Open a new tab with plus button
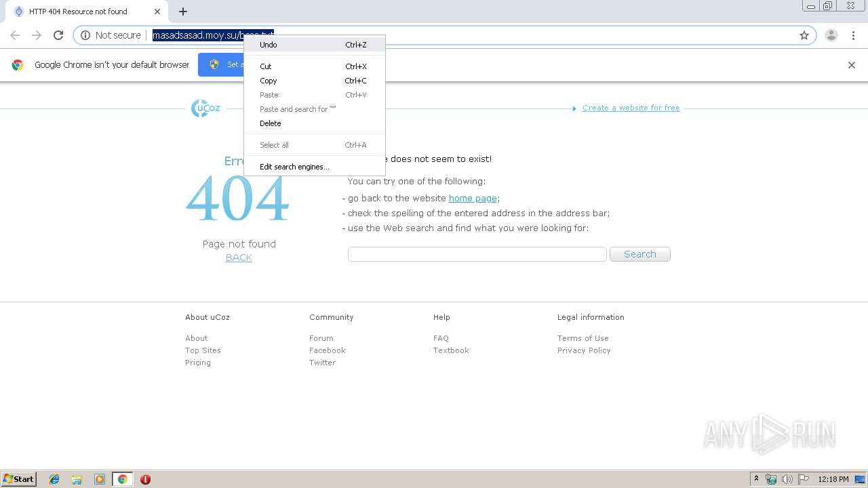The image size is (868, 488). (183, 12)
